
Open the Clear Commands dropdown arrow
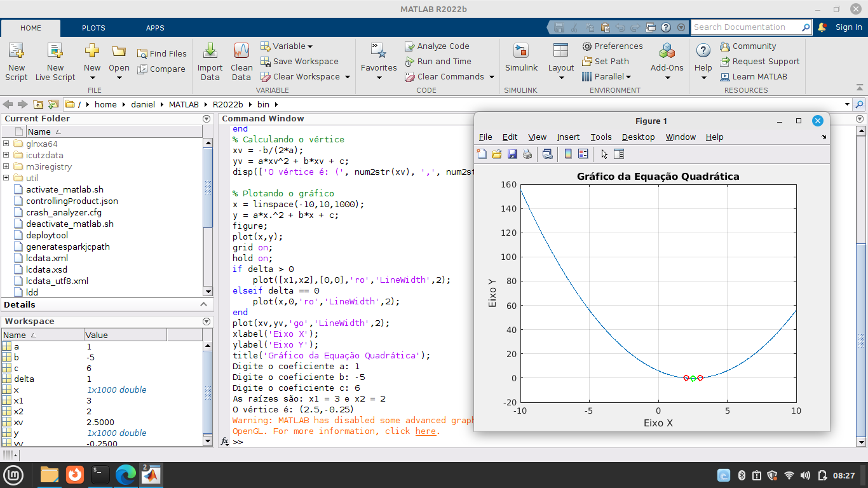(x=492, y=77)
